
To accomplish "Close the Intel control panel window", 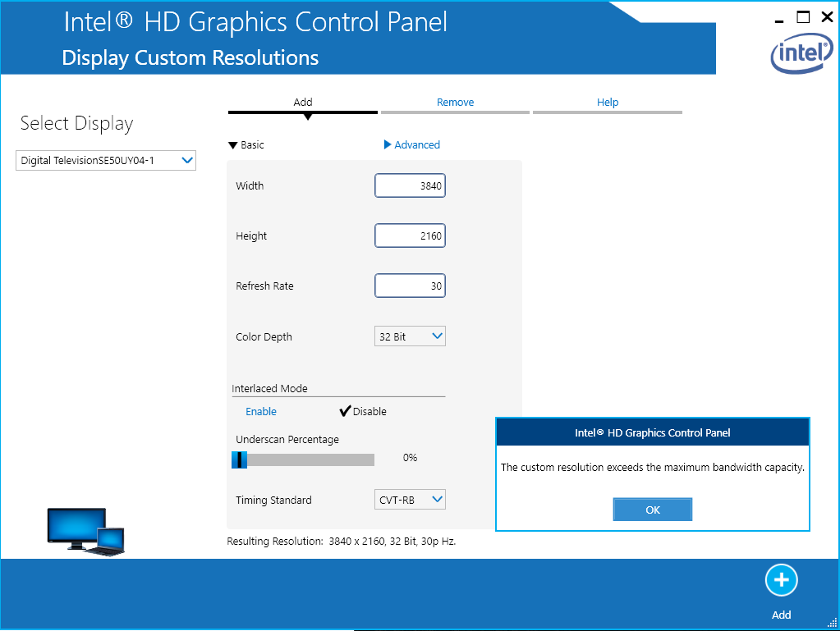I will [827, 17].
